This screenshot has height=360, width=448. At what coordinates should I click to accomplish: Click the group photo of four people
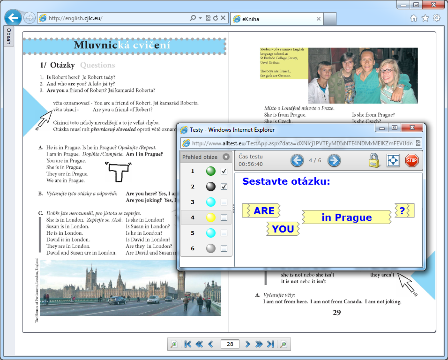(363, 76)
